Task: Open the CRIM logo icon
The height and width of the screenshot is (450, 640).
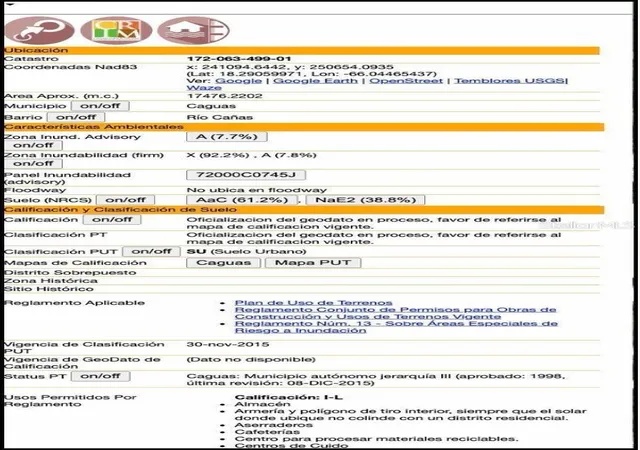Action: click(117, 30)
